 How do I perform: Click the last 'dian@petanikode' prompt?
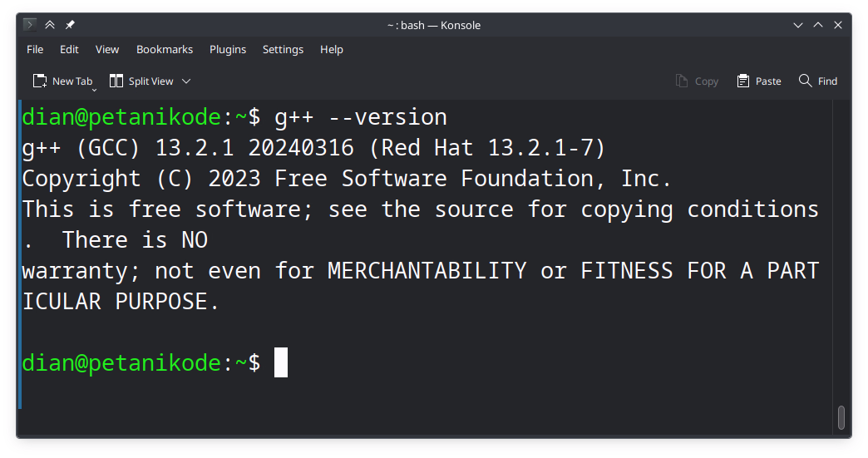click(121, 363)
